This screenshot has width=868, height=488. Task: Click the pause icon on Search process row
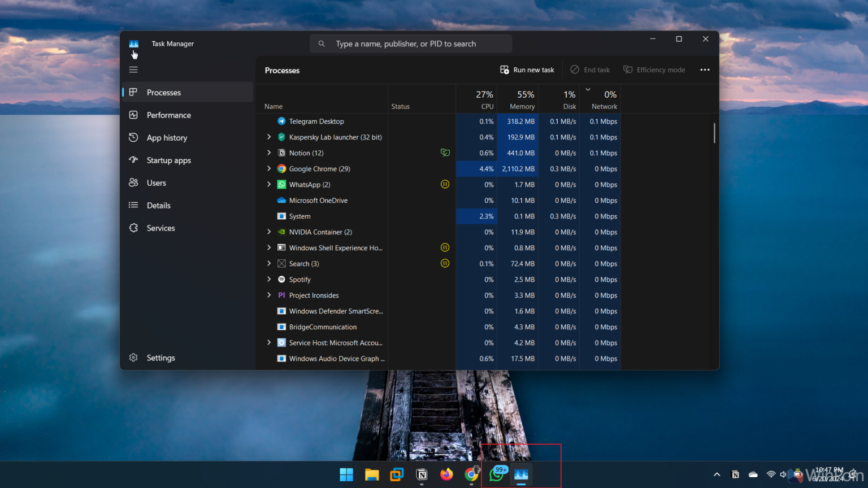coord(445,263)
